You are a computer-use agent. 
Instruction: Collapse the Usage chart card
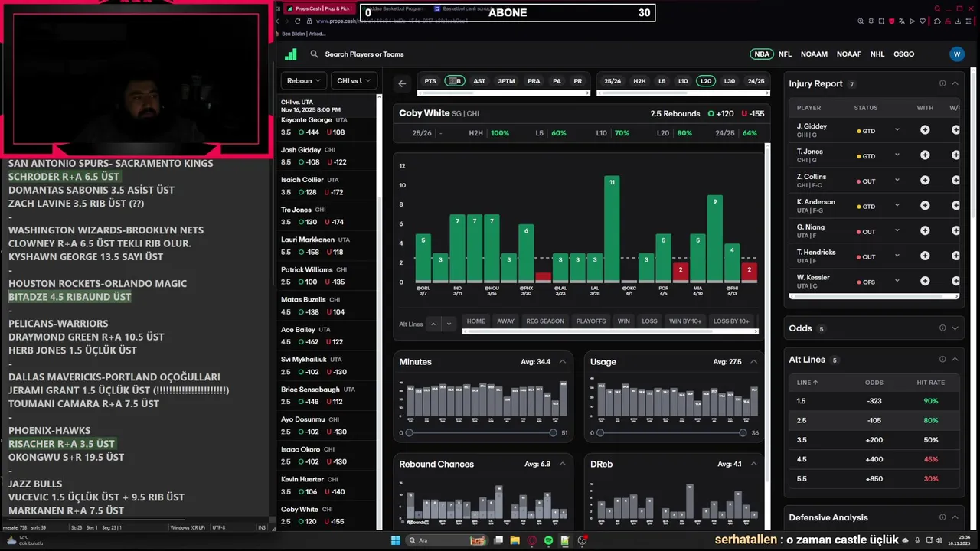[x=753, y=362]
